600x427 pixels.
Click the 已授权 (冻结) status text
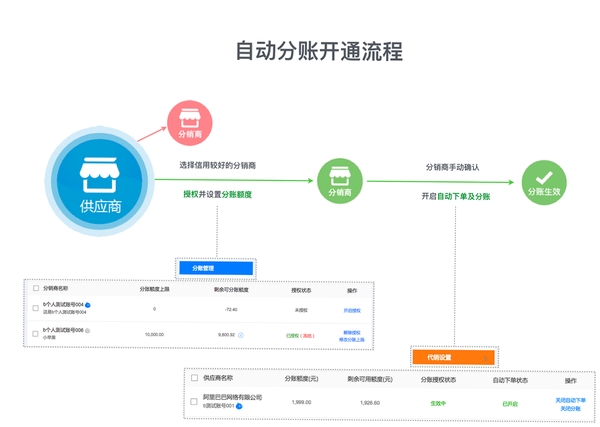pos(300,336)
